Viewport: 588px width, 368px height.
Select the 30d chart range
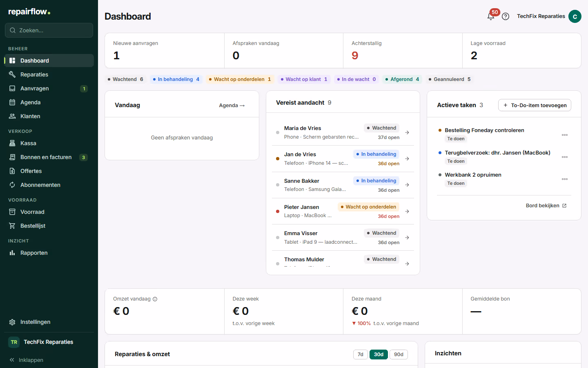[x=379, y=355]
